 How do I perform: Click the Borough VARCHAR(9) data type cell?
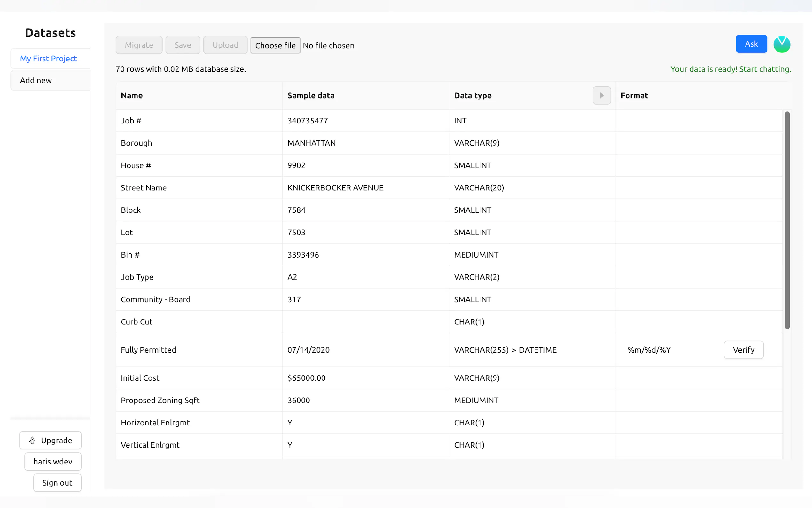tap(476, 143)
